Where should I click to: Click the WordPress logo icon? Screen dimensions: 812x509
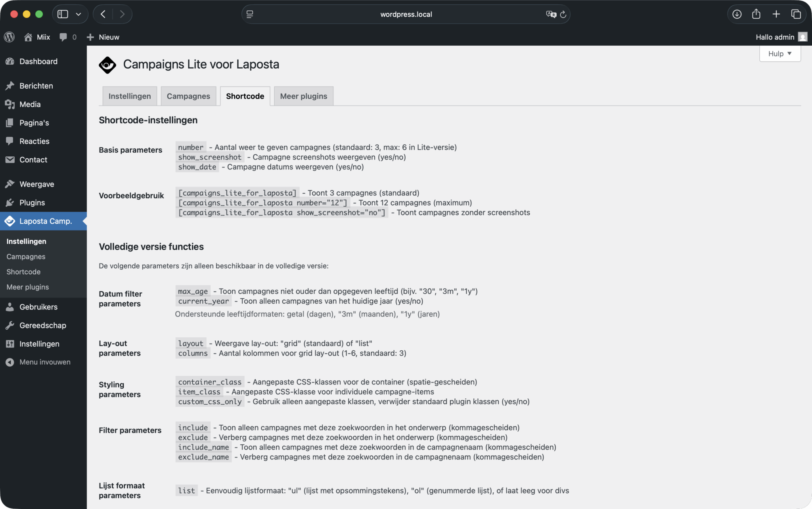10,37
